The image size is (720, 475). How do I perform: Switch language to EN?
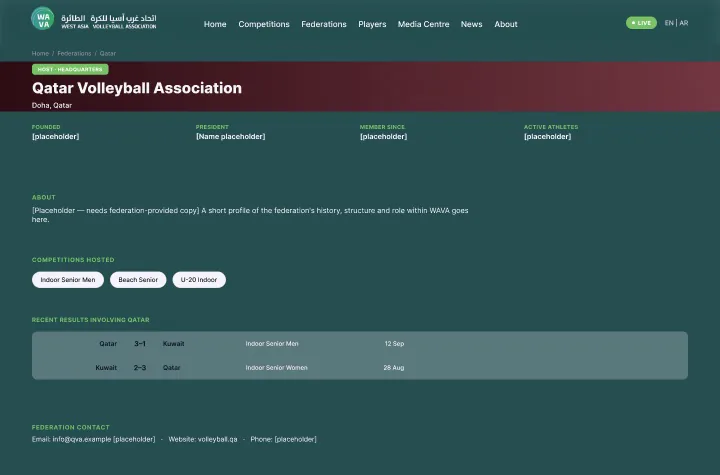(669, 23)
